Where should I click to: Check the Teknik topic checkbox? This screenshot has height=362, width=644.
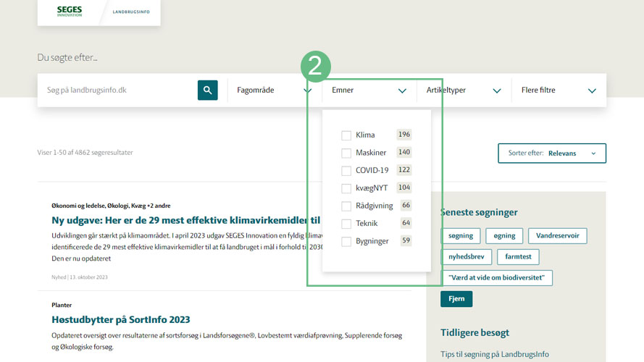346,224
